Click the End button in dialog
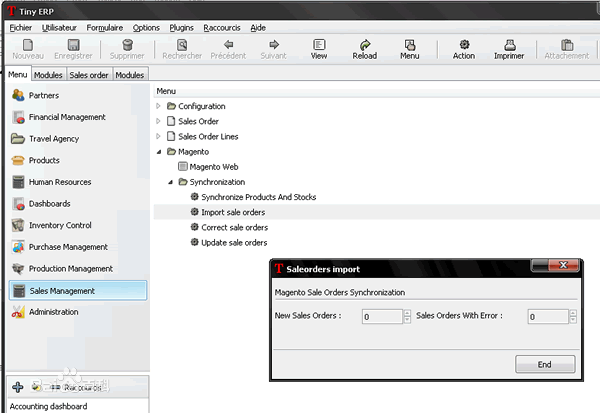Viewport: 600px width, 413px height. [x=544, y=365]
